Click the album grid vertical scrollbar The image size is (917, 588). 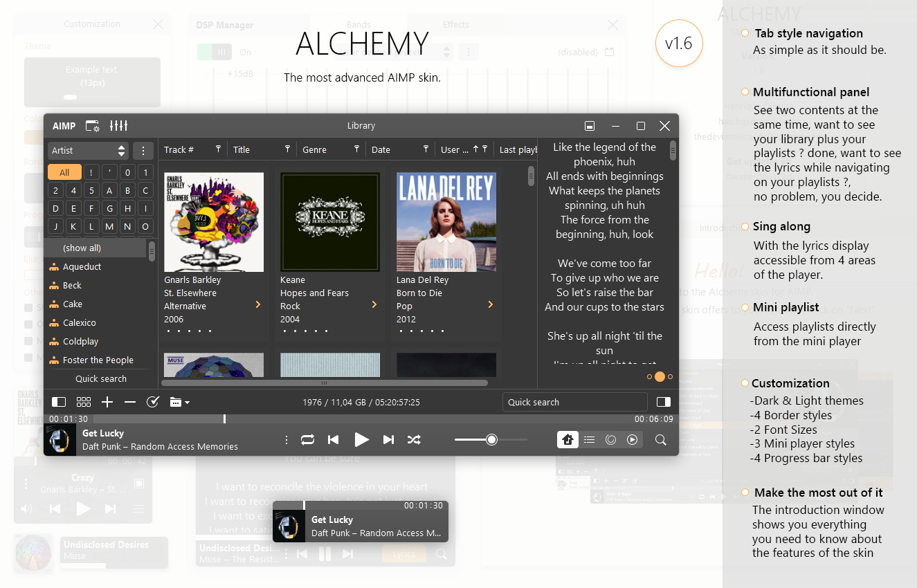click(531, 176)
